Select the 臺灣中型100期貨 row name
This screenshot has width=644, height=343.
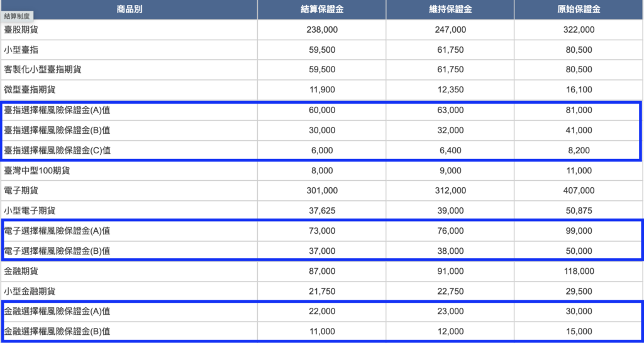[37, 171]
